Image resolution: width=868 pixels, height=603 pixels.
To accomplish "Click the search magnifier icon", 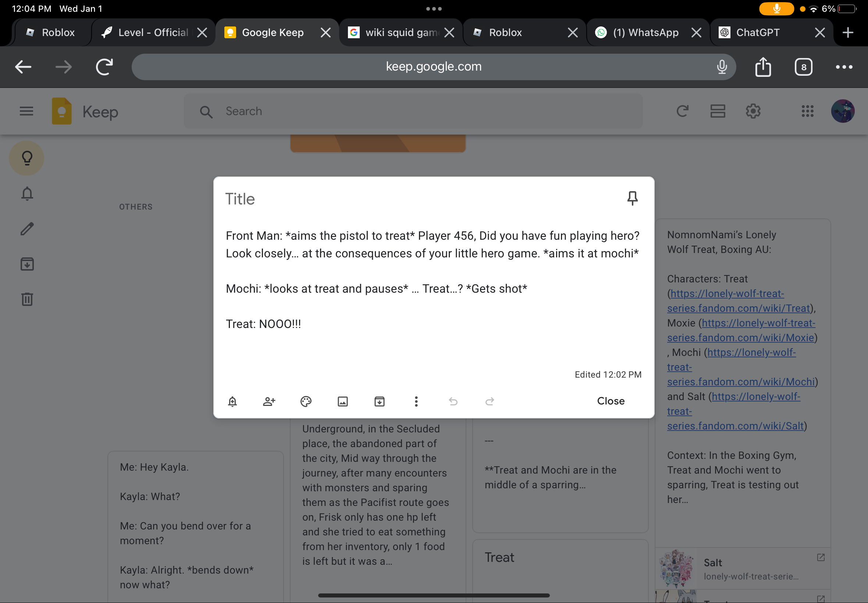I will [x=206, y=111].
